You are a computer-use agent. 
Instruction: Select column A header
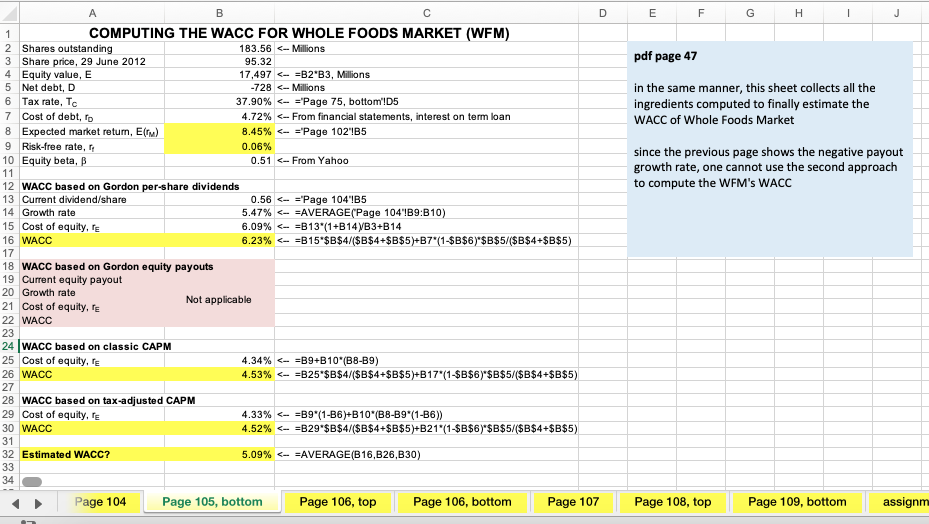[92, 13]
